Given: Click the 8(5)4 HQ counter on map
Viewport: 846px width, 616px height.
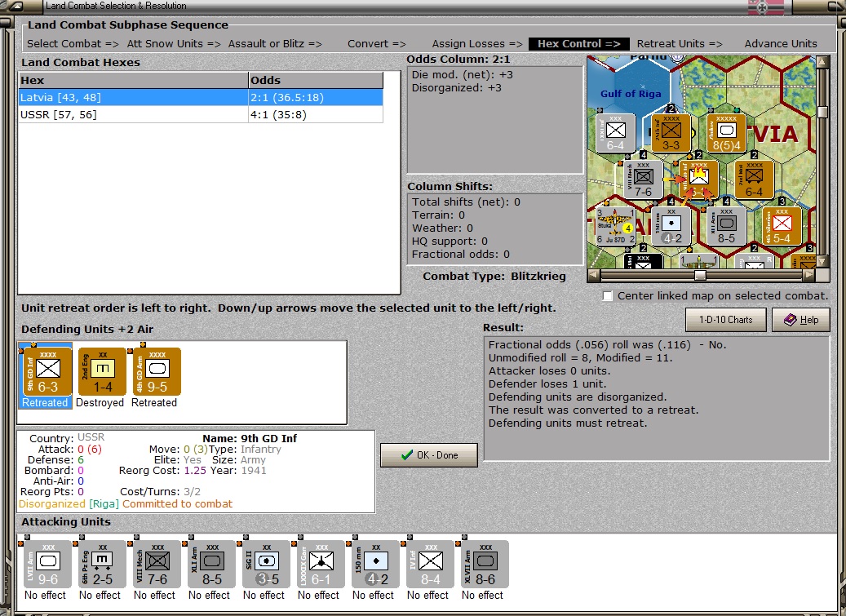Looking at the screenshot, I should [726, 133].
